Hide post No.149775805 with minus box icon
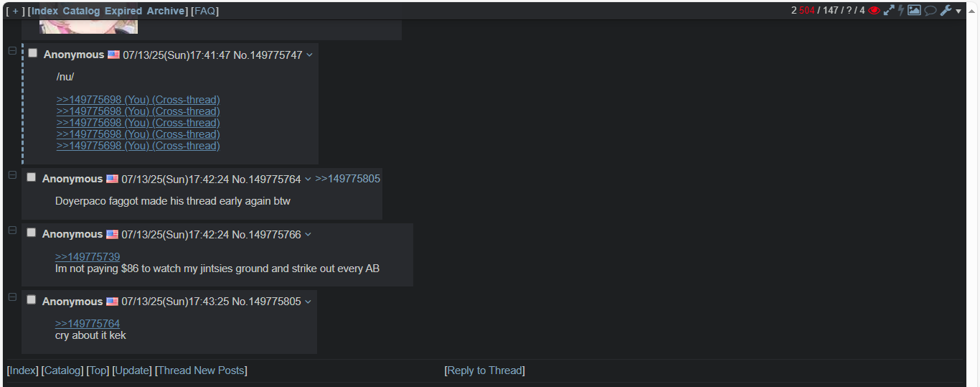 pos(11,297)
